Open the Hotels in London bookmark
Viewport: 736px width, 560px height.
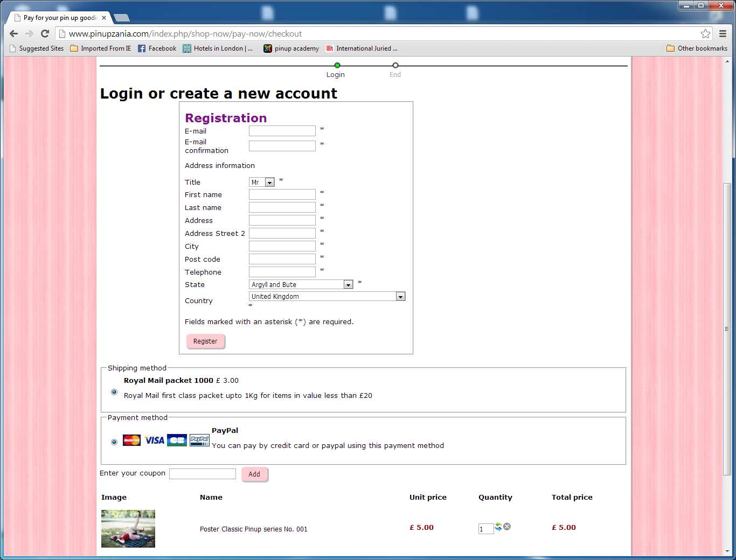tap(218, 48)
